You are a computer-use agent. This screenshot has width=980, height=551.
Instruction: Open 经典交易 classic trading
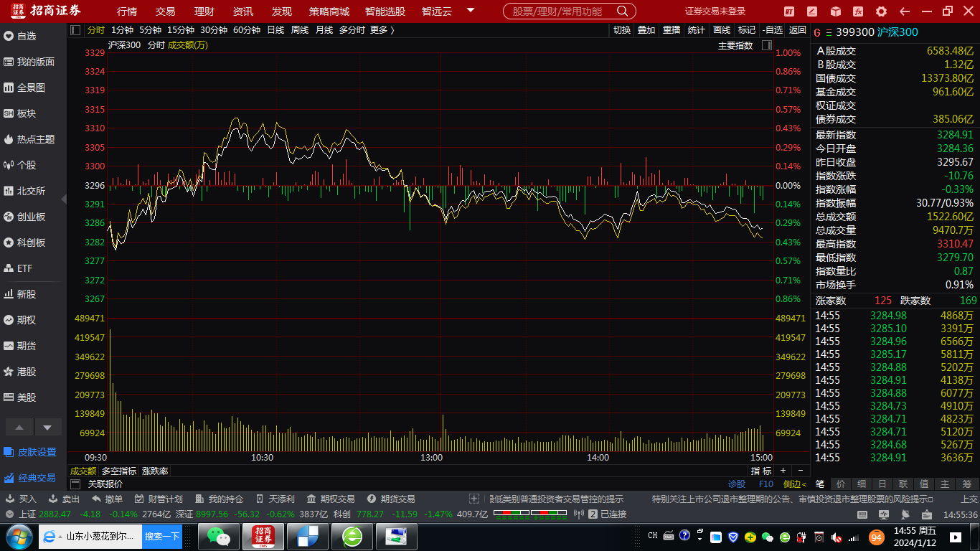tap(30, 478)
